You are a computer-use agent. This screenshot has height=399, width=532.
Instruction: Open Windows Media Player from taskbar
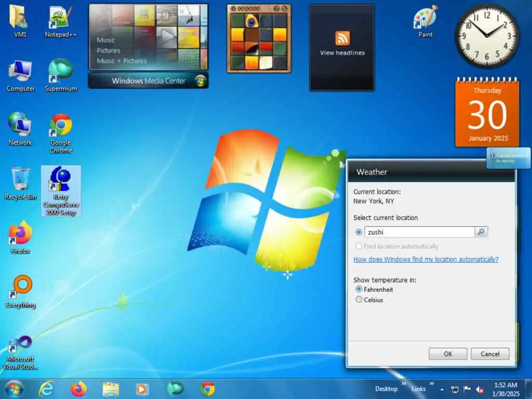142,389
